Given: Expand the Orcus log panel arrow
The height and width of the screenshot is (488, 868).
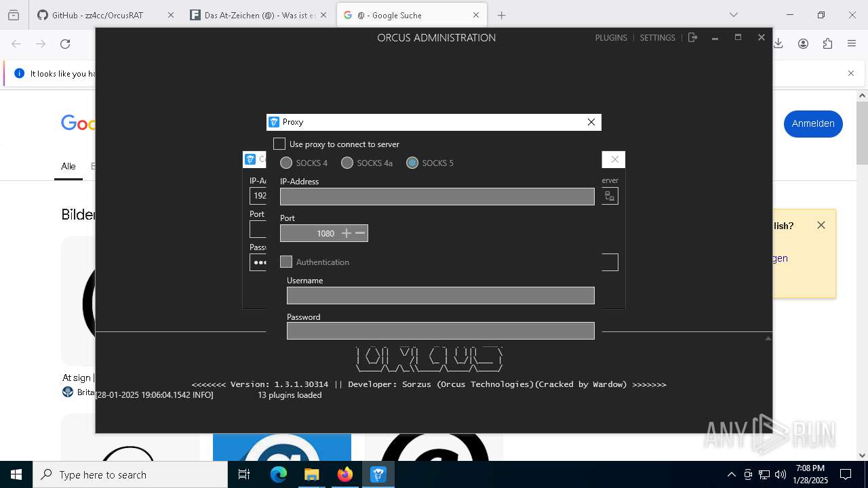Looking at the screenshot, I should pyautogui.click(x=768, y=338).
